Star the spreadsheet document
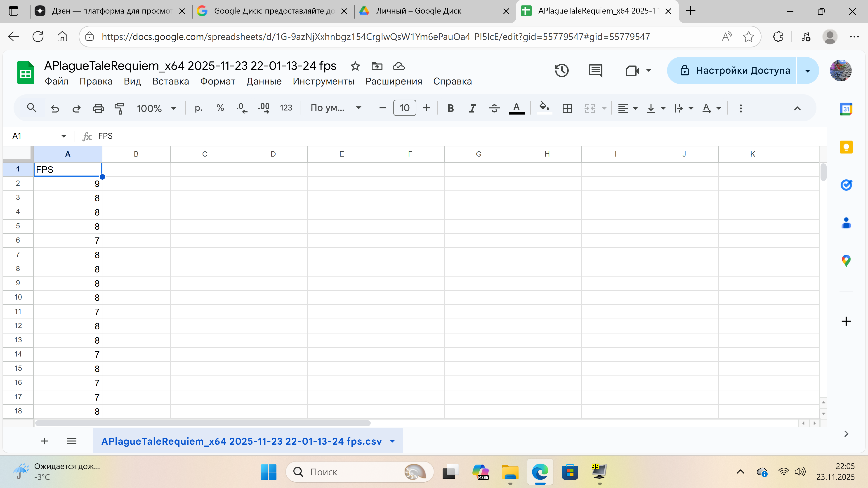The height and width of the screenshot is (488, 868). click(x=355, y=66)
